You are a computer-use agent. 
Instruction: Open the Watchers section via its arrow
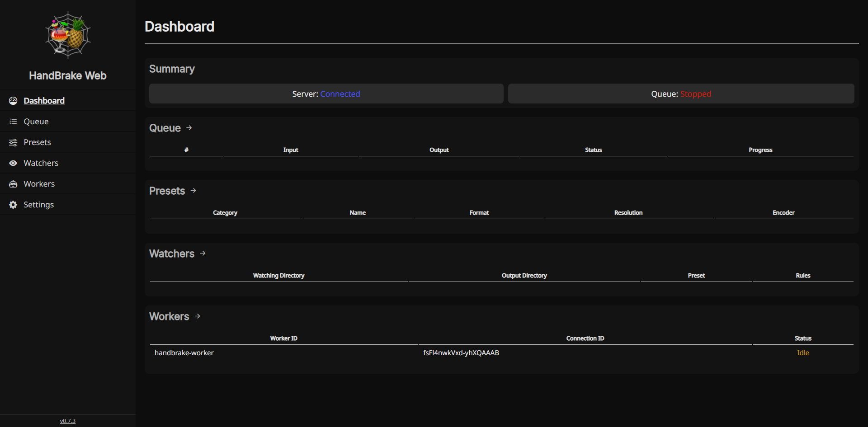(203, 253)
